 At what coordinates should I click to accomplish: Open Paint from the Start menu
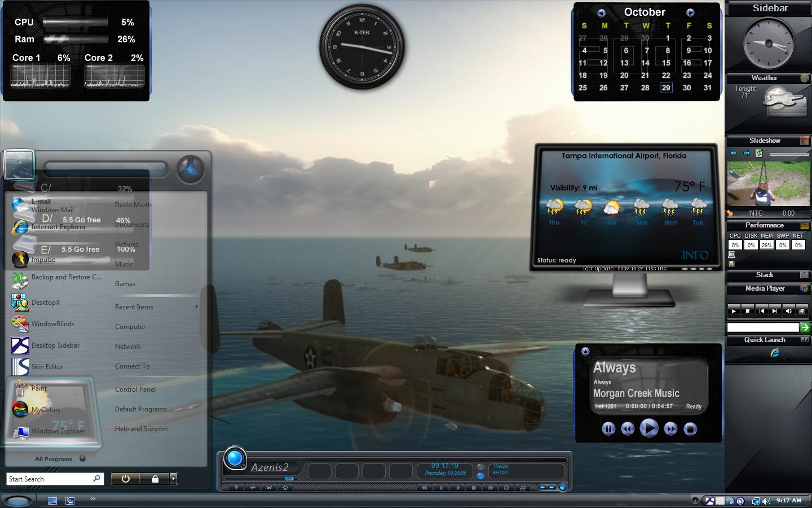pyautogui.click(x=29, y=388)
